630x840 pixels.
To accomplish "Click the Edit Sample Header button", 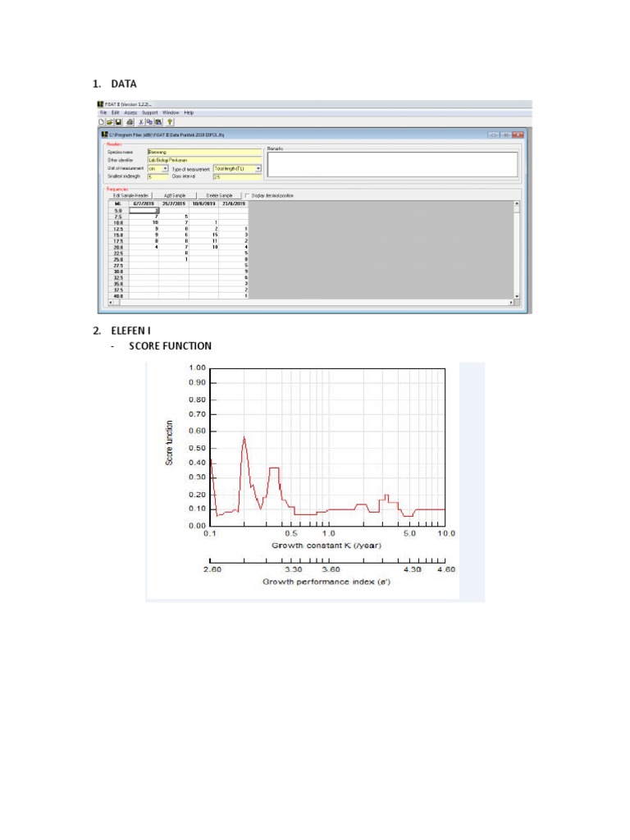I will (x=130, y=195).
